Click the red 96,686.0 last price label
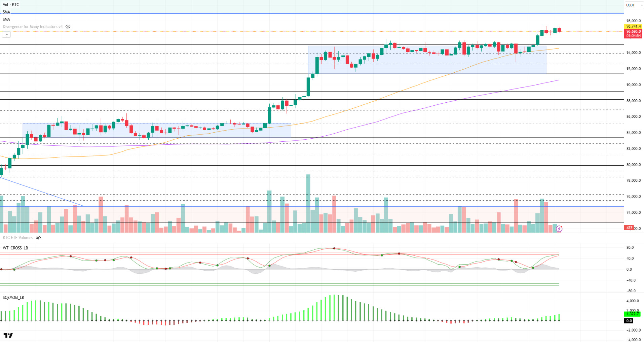644x344 pixels. click(633, 31)
